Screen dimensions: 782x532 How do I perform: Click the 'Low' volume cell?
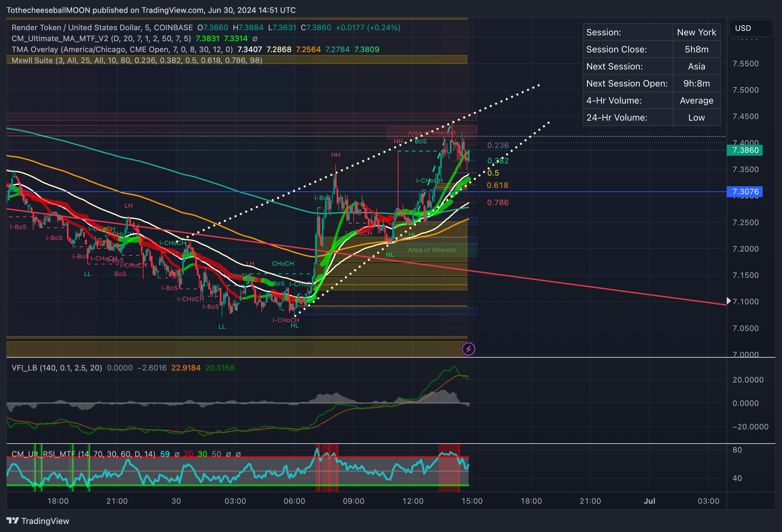(x=696, y=118)
